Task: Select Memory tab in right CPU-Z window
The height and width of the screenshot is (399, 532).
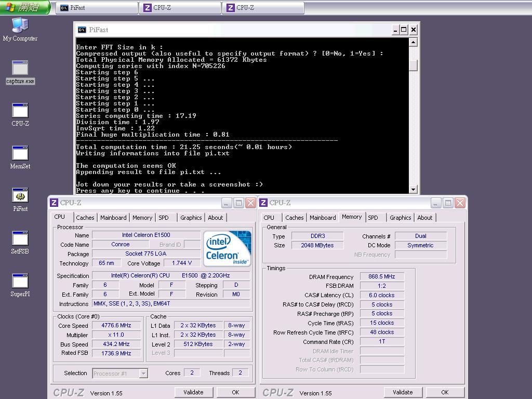Action: point(352,217)
